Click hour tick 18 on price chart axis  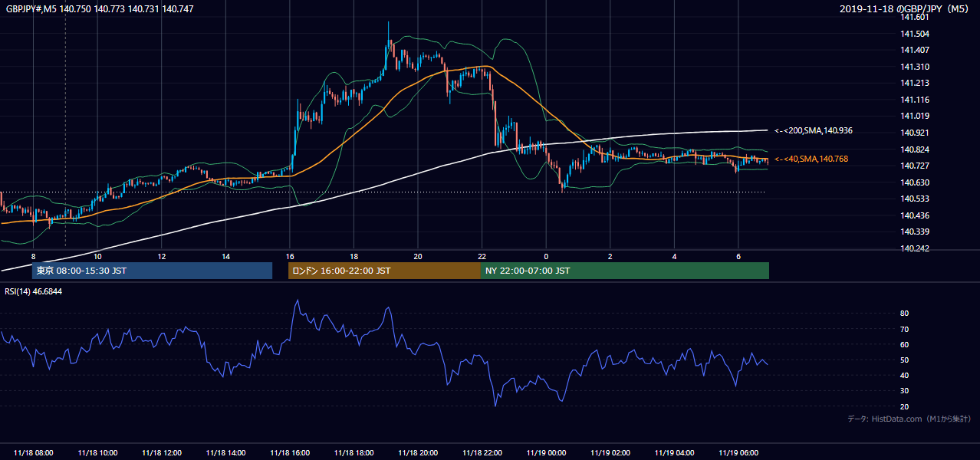click(354, 256)
